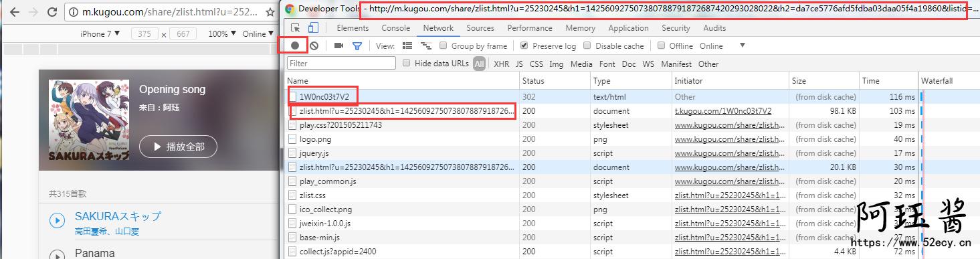Click the 播放全部 play all button
Image resolution: width=980 pixels, height=259 pixels.
(178, 147)
